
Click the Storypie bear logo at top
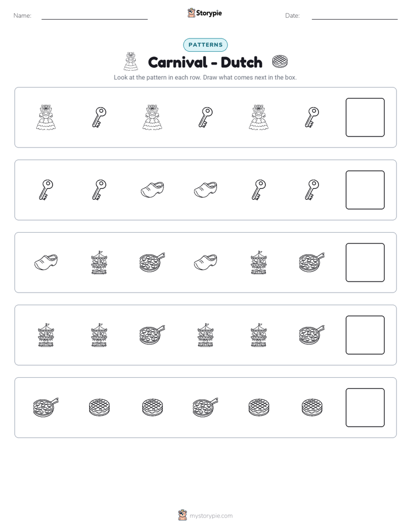click(191, 13)
